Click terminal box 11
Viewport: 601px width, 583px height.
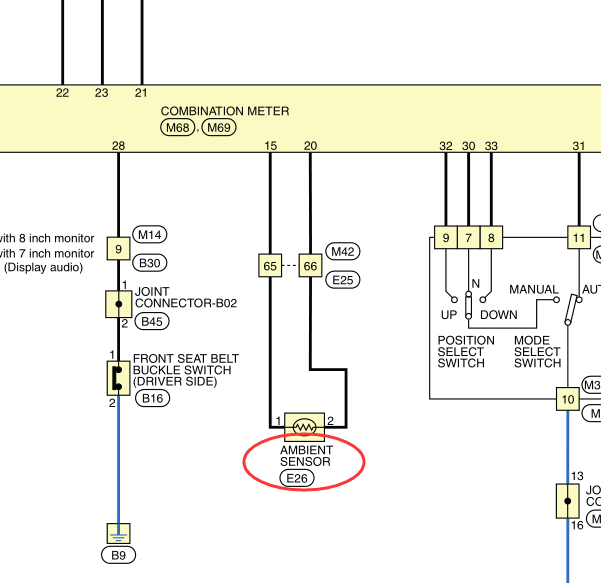[579, 237]
